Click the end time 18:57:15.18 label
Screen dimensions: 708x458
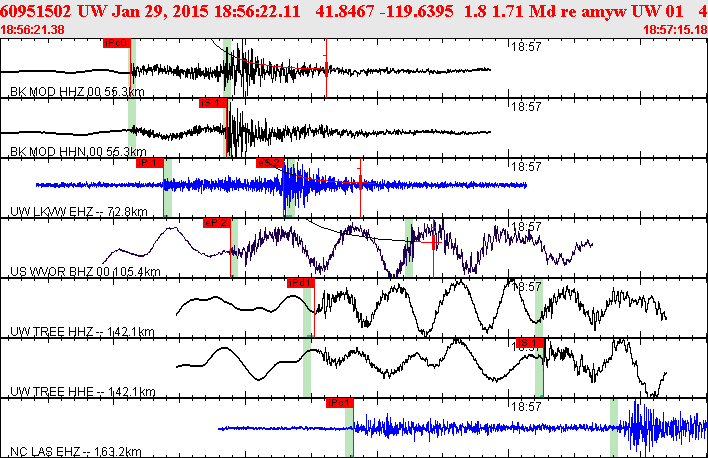tap(675, 30)
